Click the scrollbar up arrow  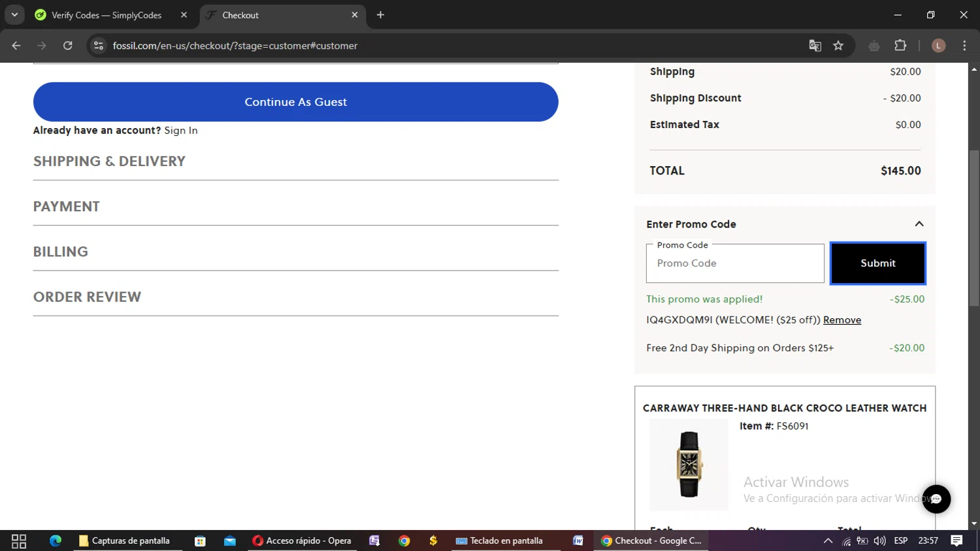[x=974, y=69]
